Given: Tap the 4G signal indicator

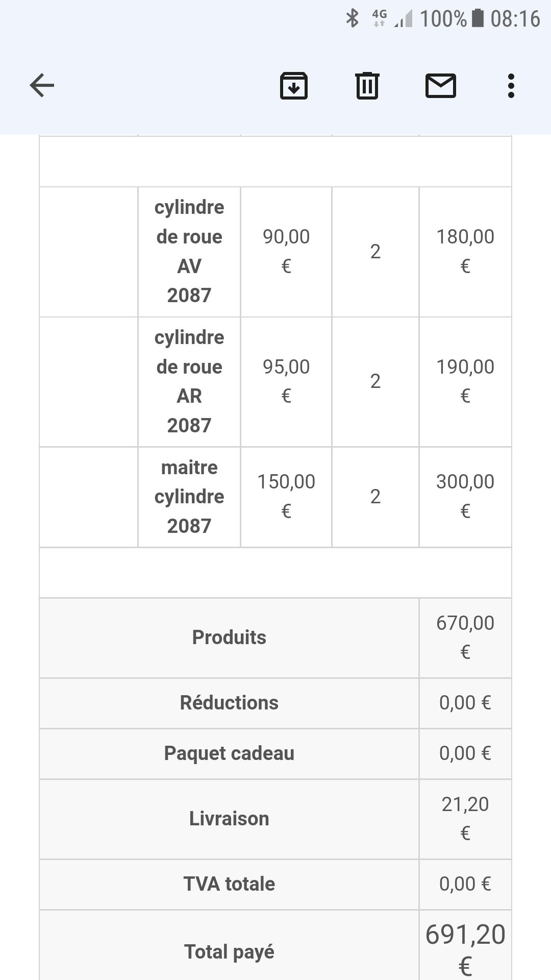Looking at the screenshot, I should [x=379, y=18].
